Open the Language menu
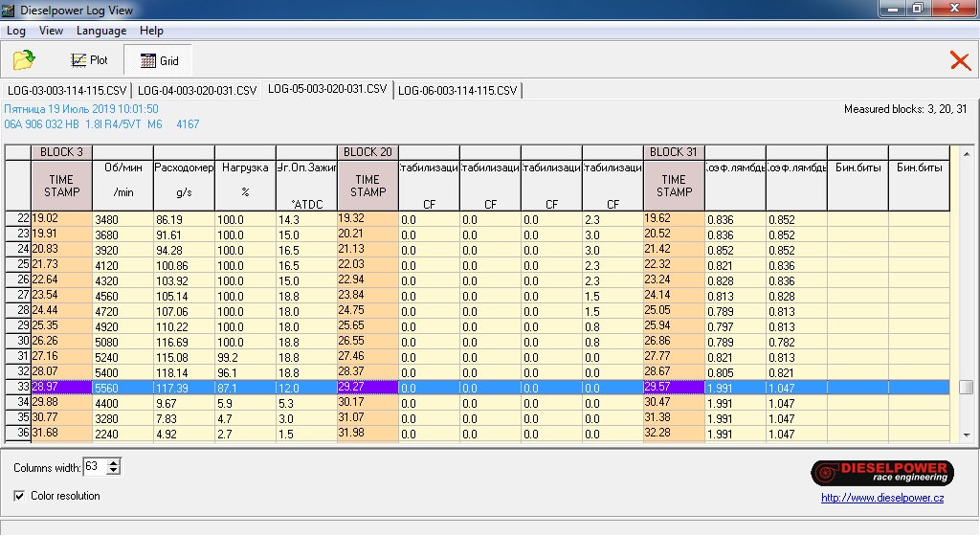 (101, 31)
